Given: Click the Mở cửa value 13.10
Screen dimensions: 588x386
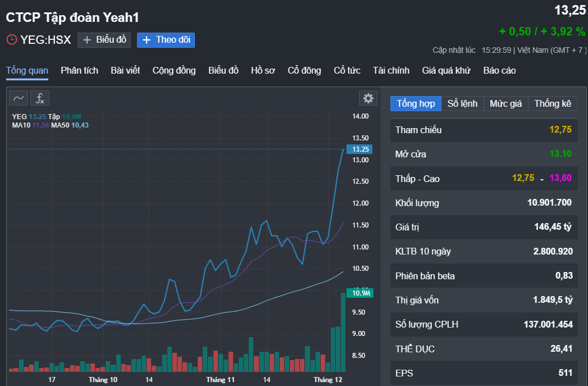Looking at the screenshot, I should (560, 154).
